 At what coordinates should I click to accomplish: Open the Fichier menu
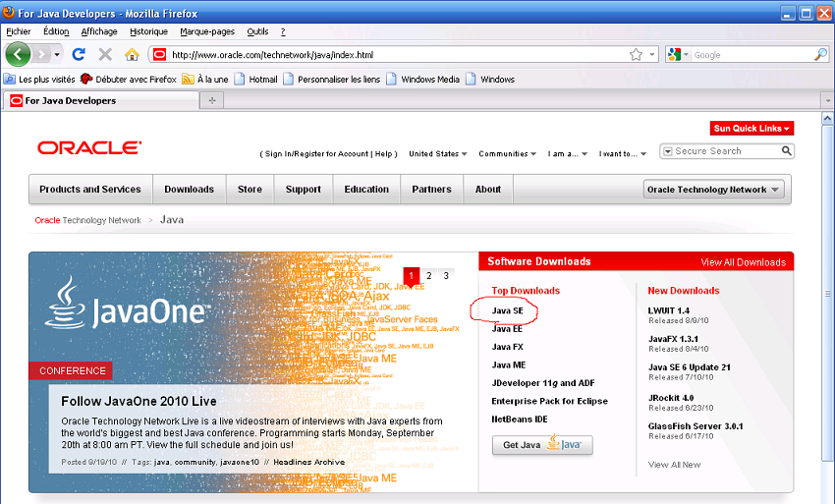[18, 31]
